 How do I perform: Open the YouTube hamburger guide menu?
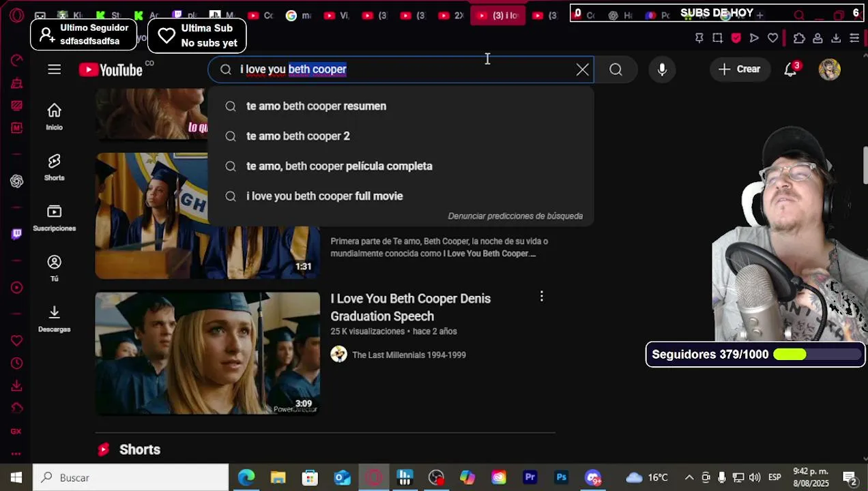point(55,69)
